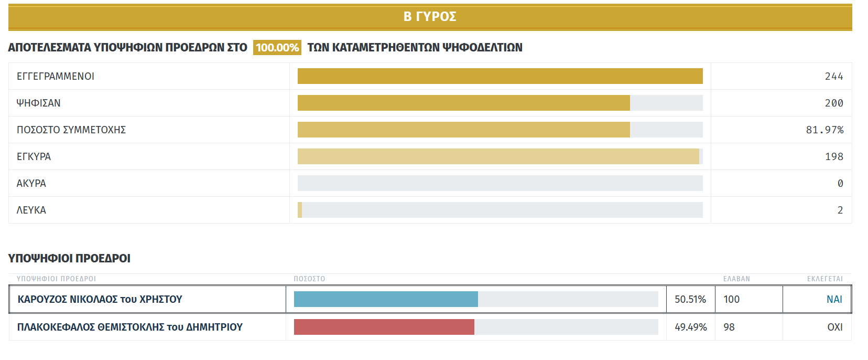The width and height of the screenshot is (868, 360).
Task: Click the ΕΓΓΕΓΡΑΜΜΕΝΟΙ full gold progress bar
Action: pyautogui.click(x=500, y=76)
